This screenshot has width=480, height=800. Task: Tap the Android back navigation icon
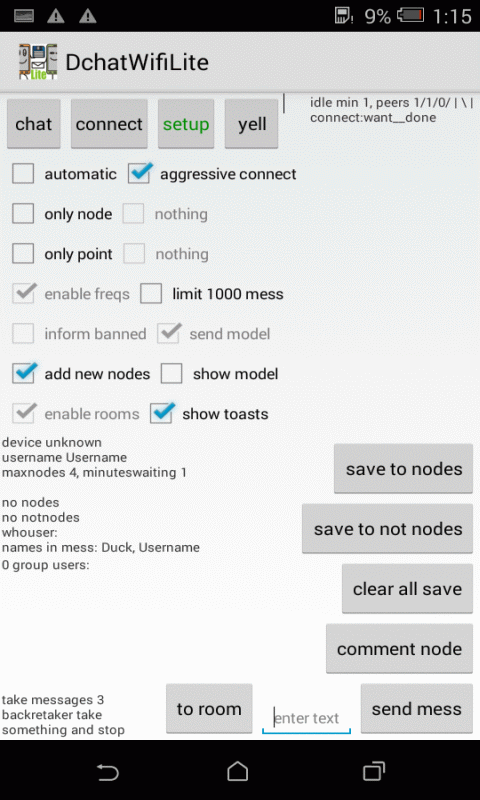coord(108,771)
